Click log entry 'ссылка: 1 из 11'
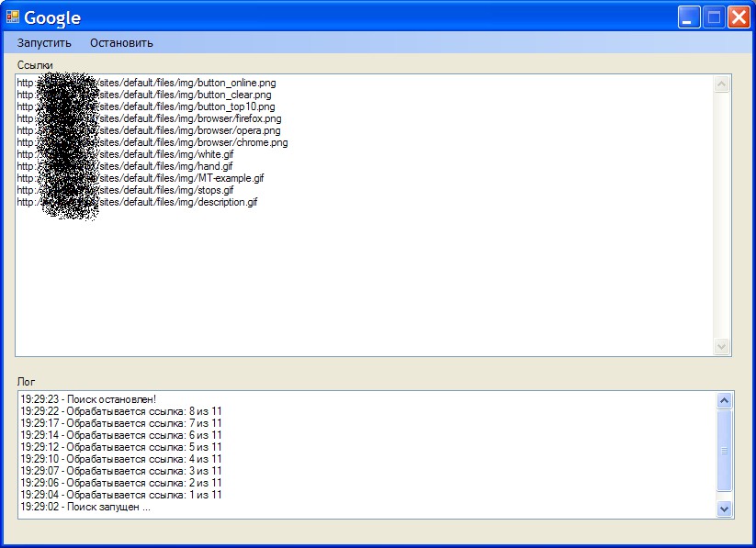 click(x=121, y=495)
